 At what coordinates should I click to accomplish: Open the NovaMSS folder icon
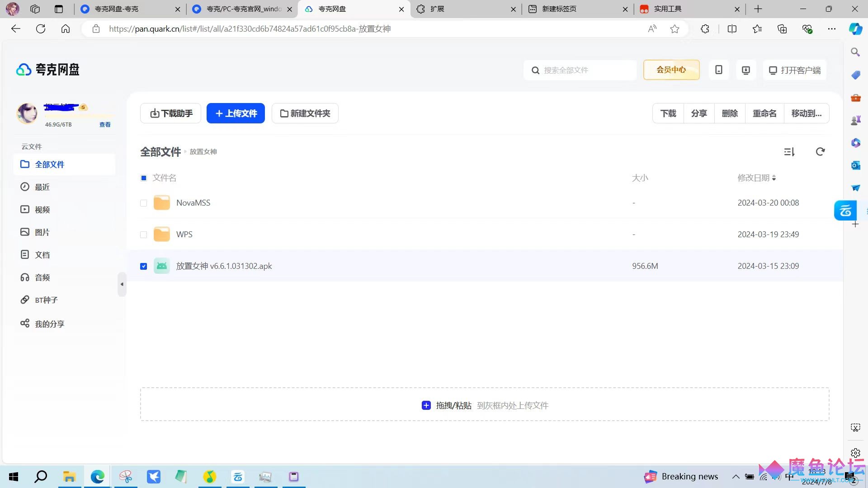(x=162, y=203)
